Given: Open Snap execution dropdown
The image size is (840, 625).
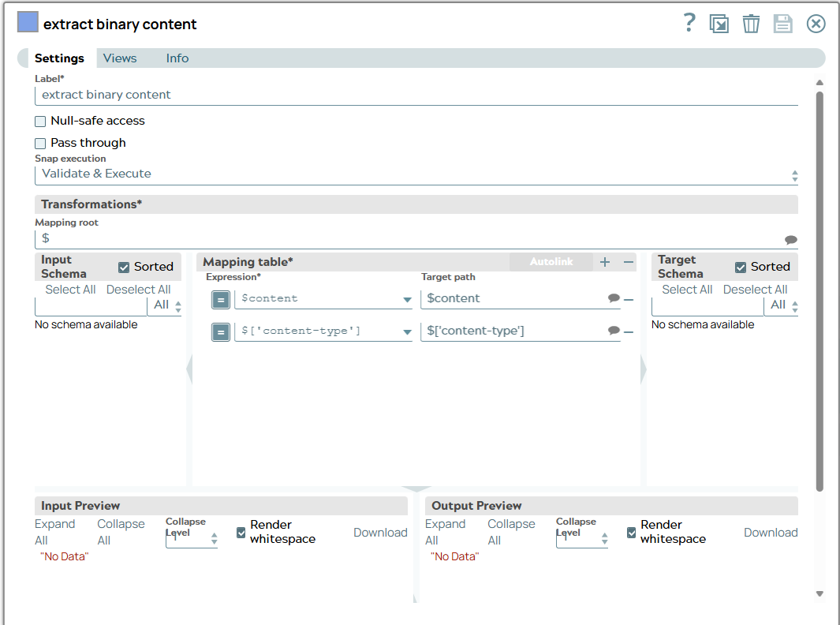Looking at the screenshot, I should pos(416,174).
